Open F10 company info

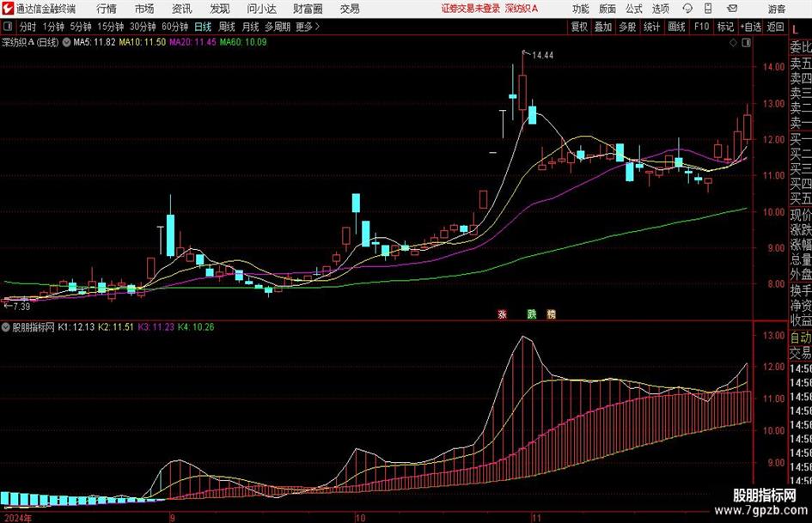pyautogui.click(x=701, y=27)
